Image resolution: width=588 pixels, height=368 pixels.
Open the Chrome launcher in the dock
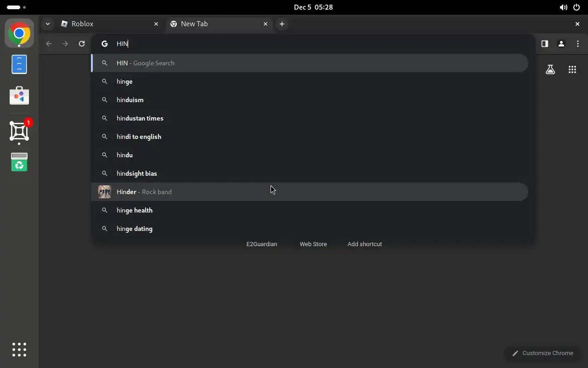point(19,34)
